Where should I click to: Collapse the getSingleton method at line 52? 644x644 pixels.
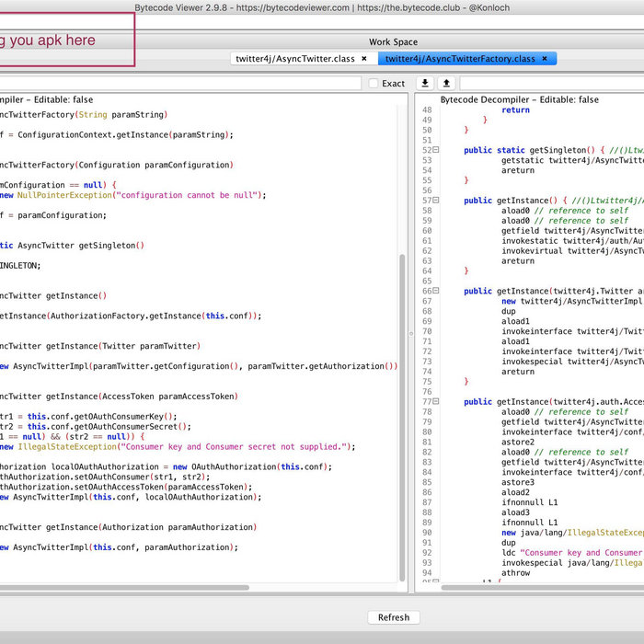pos(436,150)
